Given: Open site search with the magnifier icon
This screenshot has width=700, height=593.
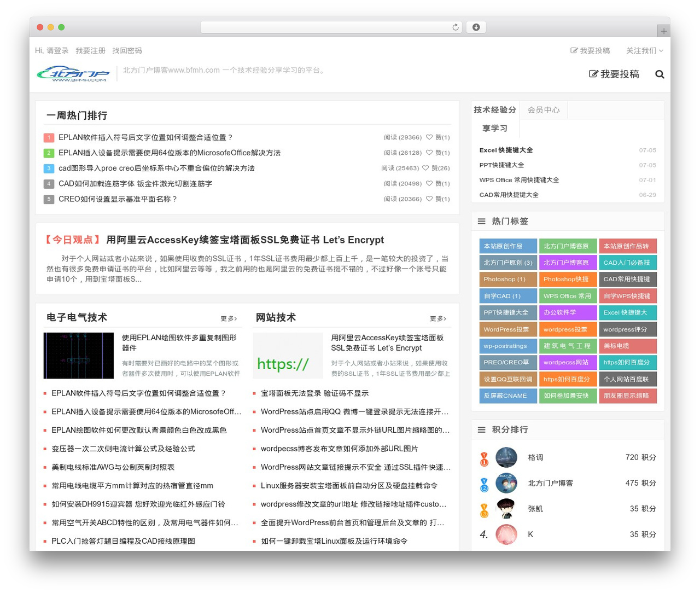Looking at the screenshot, I should point(660,74).
